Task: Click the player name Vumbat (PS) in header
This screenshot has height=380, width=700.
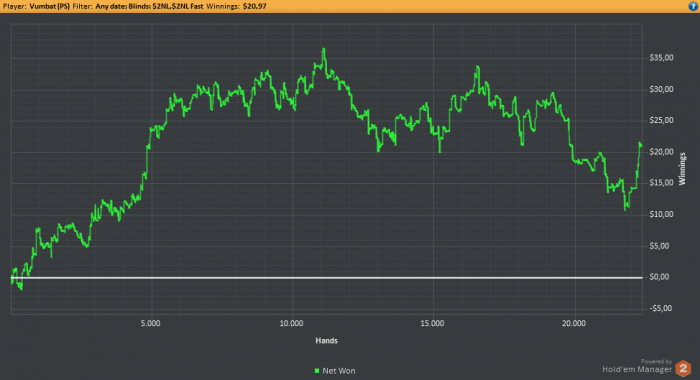Action: (50, 6)
